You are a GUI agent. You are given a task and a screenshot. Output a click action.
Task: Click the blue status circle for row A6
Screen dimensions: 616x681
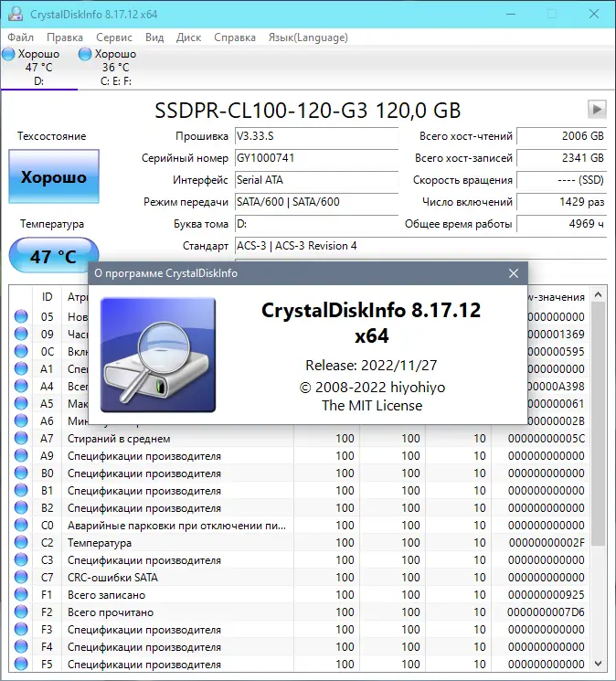(21, 420)
